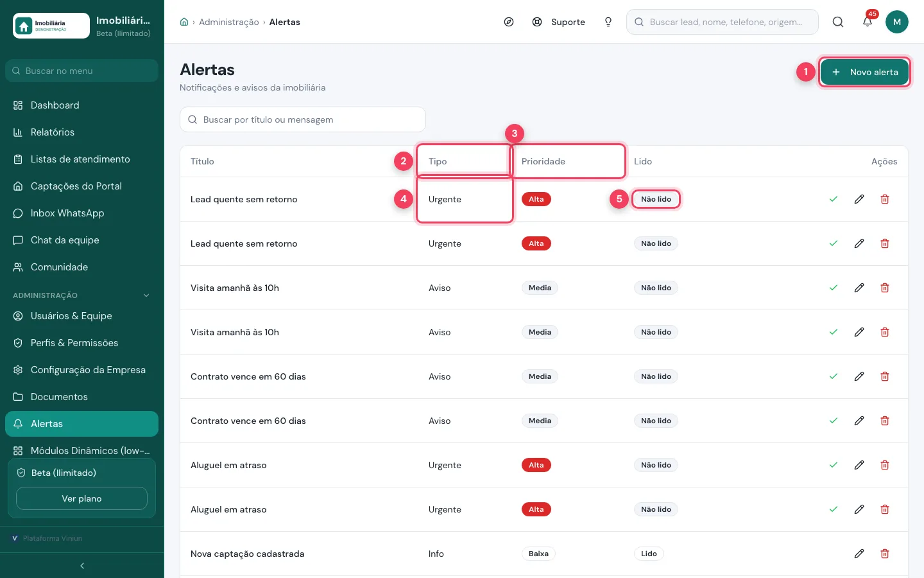Click the Ver plano button
The width and height of the screenshot is (924, 578).
click(x=81, y=498)
